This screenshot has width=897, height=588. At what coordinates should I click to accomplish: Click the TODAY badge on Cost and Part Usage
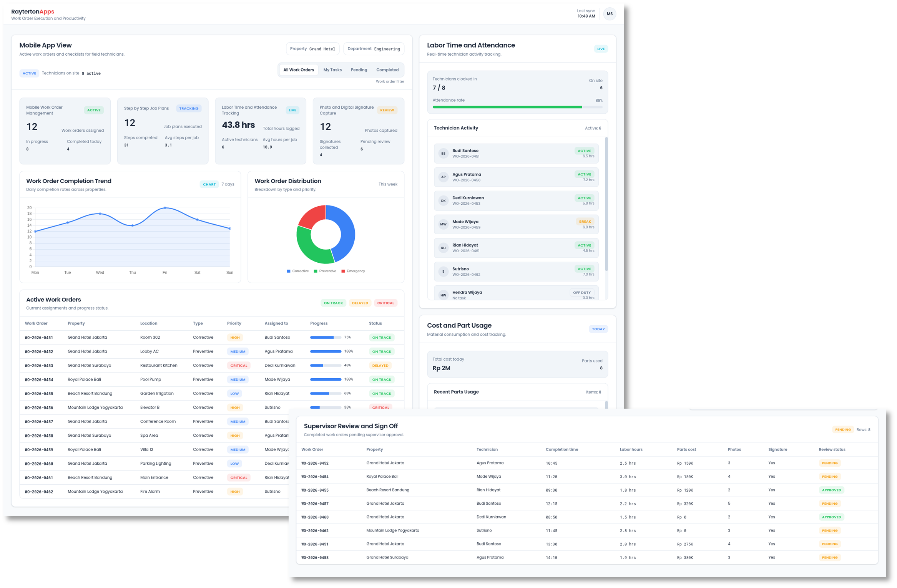(x=598, y=329)
